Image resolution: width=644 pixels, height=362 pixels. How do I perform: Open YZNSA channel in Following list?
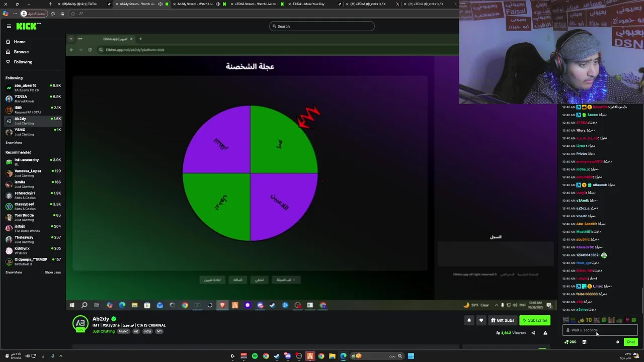[33, 99]
